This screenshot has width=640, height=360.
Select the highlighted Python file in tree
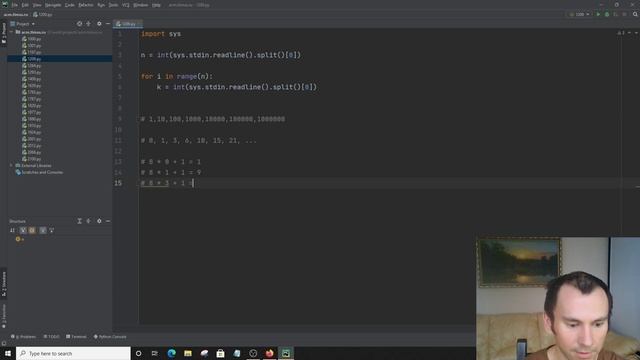(60, 59)
